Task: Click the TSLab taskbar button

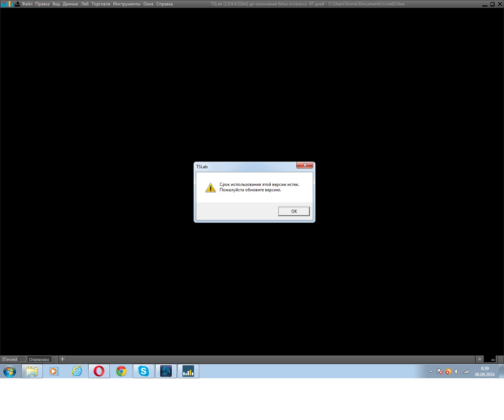Action: pyautogui.click(x=188, y=371)
